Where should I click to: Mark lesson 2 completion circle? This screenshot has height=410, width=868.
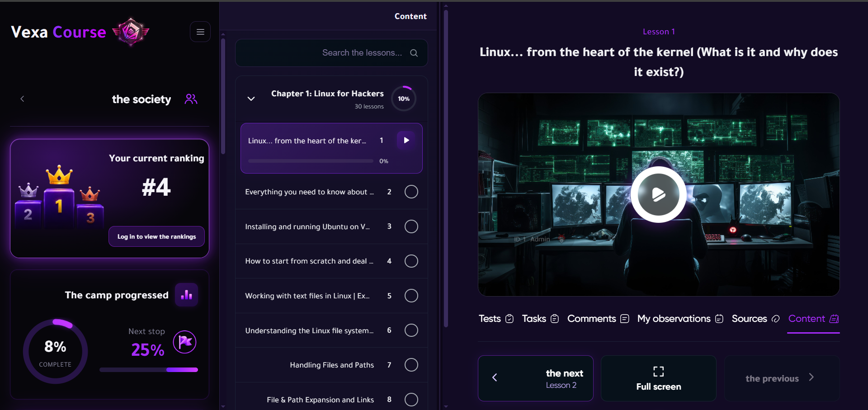[x=411, y=192]
